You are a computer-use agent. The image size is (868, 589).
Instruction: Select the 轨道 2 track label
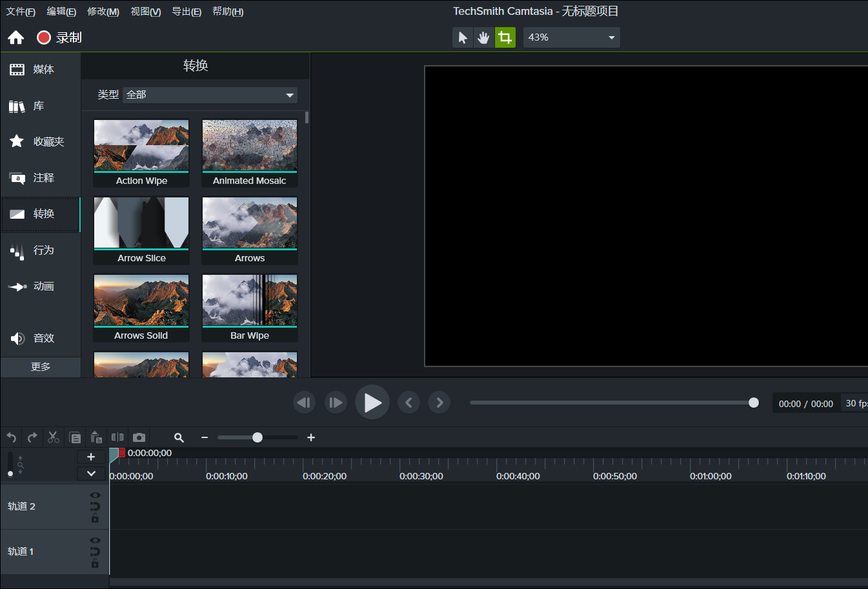click(x=21, y=506)
